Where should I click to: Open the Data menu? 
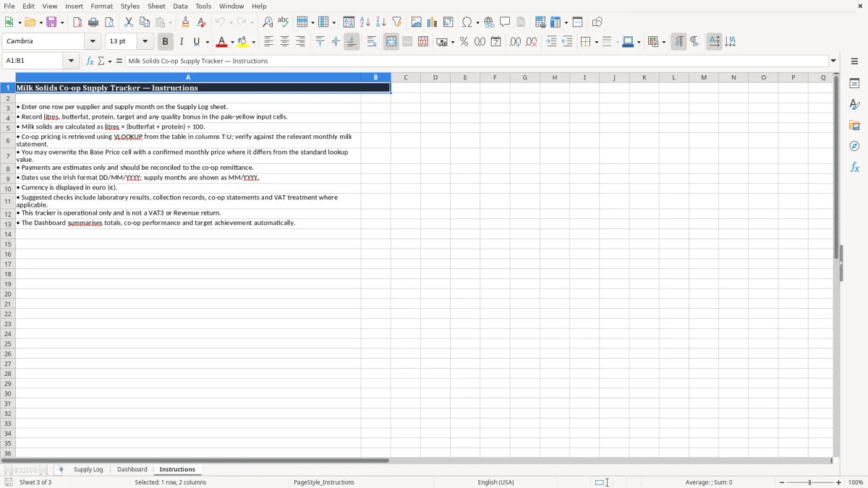[x=180, y=6]
